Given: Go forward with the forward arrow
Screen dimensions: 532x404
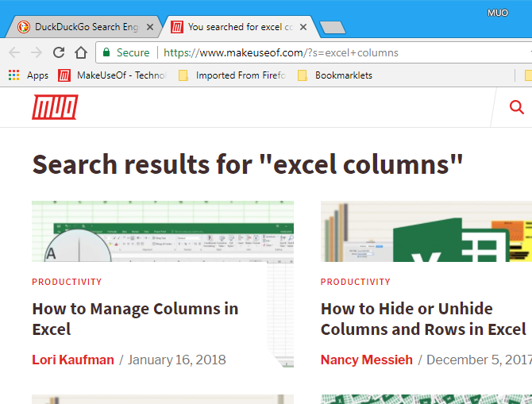Looking at the screenshot, I should click(x=37, y=52).
